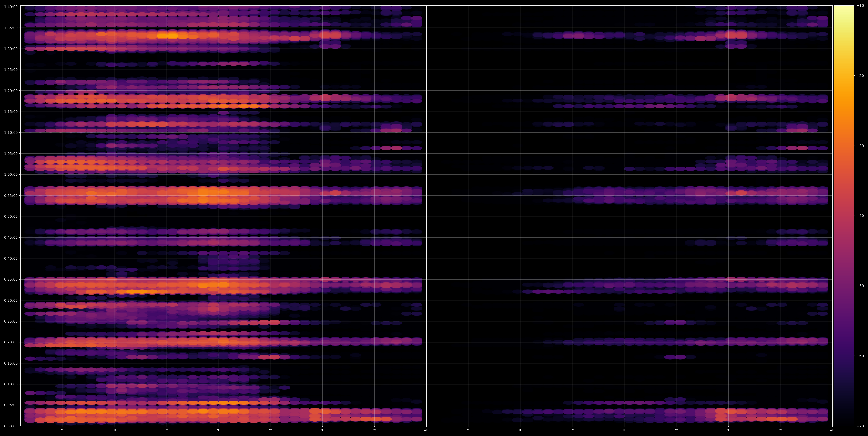Select the 1:05:00 time label
The height and width of the screenshot is (436, 868).
click(x=11, y=153)
